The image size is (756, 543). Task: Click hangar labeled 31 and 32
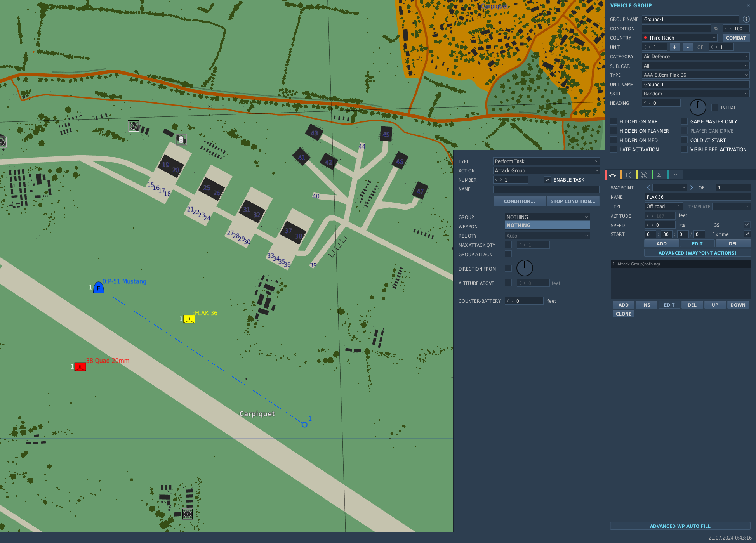click(x=252, y=212)
